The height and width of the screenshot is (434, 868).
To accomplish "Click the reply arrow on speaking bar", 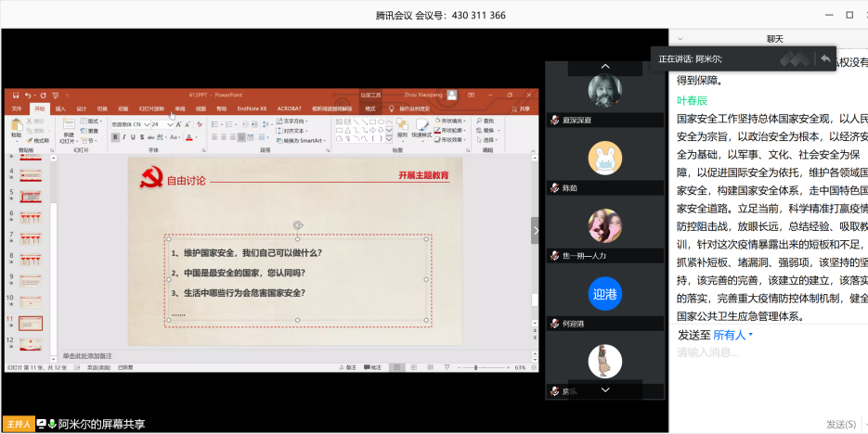I will coord(824,58).
